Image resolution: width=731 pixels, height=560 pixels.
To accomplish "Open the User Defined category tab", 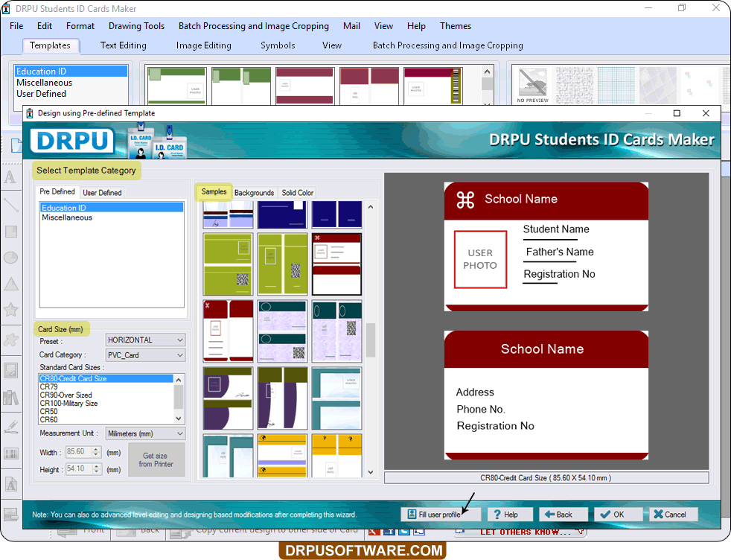I will tap(102, 193).
